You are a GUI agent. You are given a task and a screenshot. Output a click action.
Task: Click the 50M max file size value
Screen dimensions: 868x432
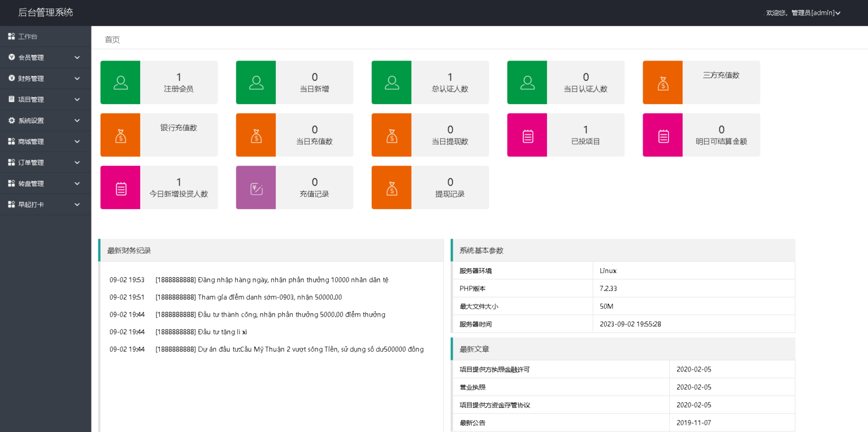[x=606, y=306]
